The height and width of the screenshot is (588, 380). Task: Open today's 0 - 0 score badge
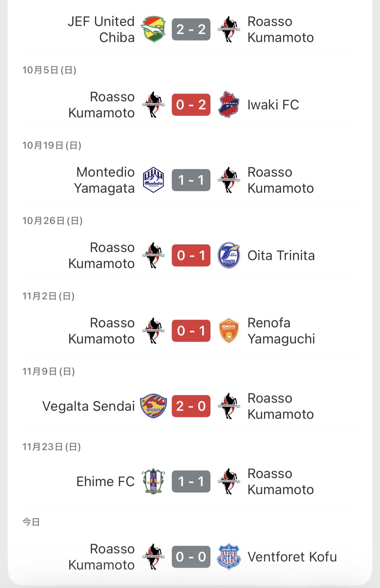[x=191, y=557]
